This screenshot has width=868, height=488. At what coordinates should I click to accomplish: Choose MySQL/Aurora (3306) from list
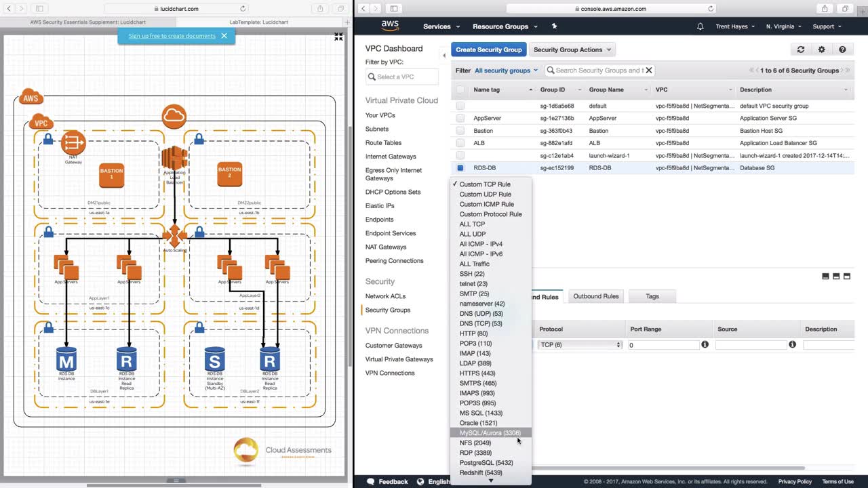click(x=490, y=433)
